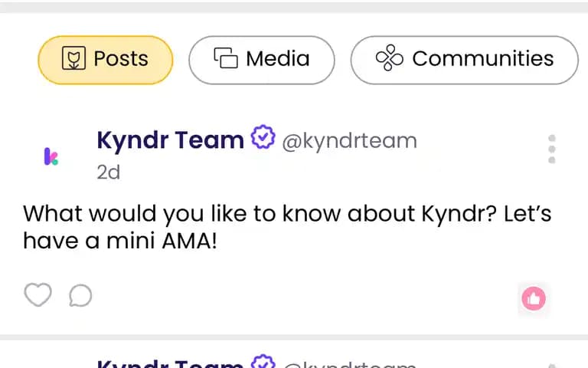Viewport: 588px width, 368px height.
Task: Open the mini AMA post text
Action: point(287,227)
